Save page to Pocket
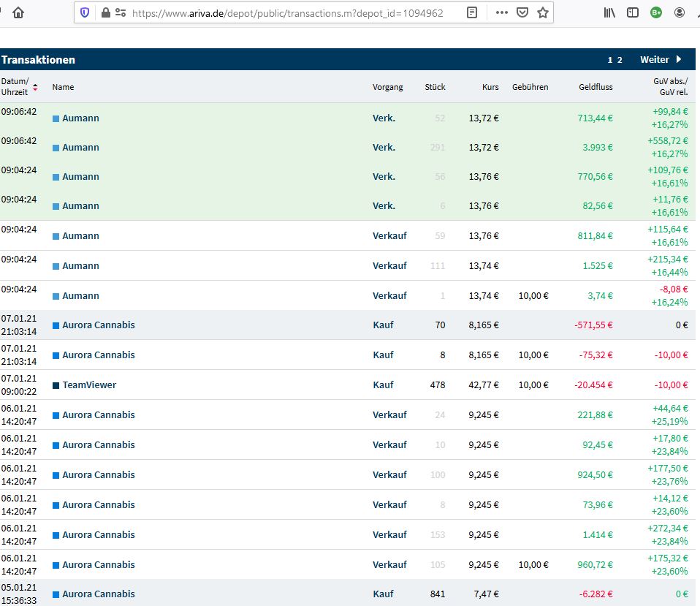Viewport: 700px width, 606px height. coord(522,12)
